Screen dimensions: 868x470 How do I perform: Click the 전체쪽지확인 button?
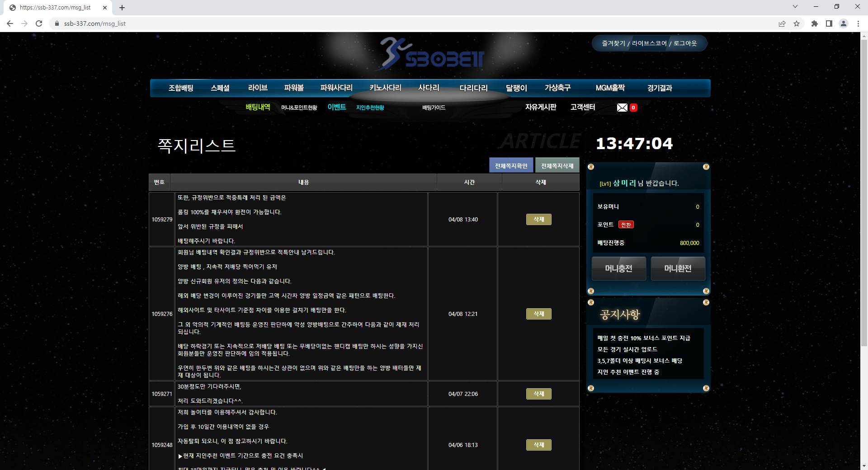tap(511, 165)
